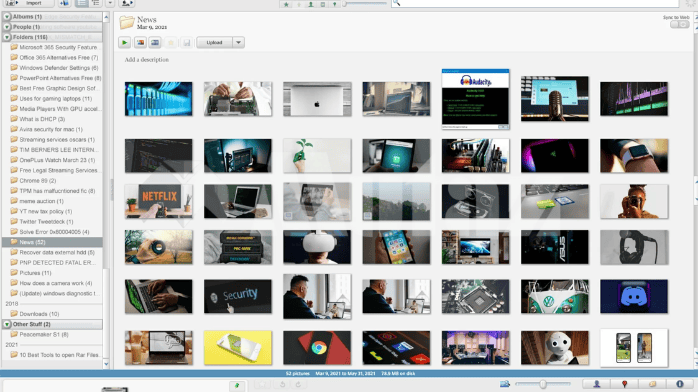This screenshot has height=392, width=698.
Task: Rotate counter-clockwise icon in bottom tray
Action: 282,384
